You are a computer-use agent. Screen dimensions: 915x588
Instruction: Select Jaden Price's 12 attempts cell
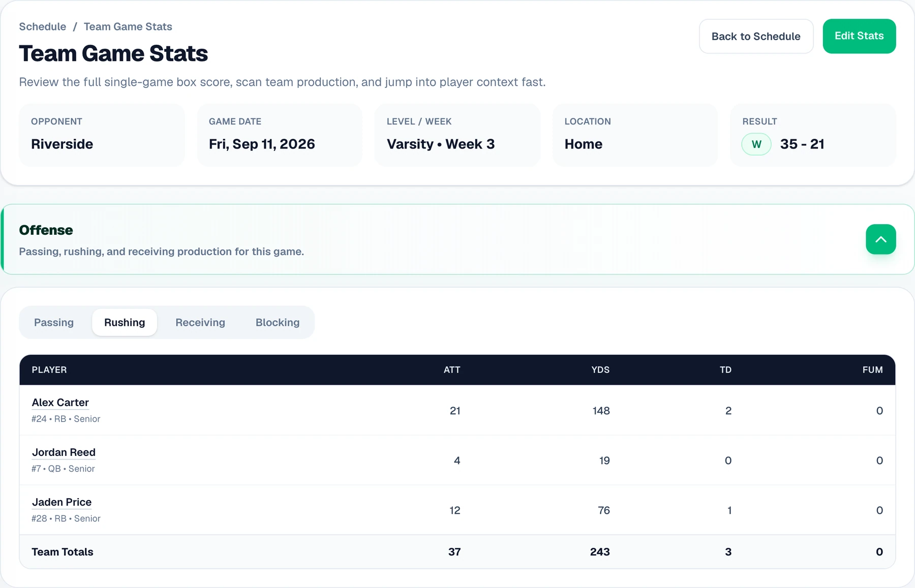(455, 510)
